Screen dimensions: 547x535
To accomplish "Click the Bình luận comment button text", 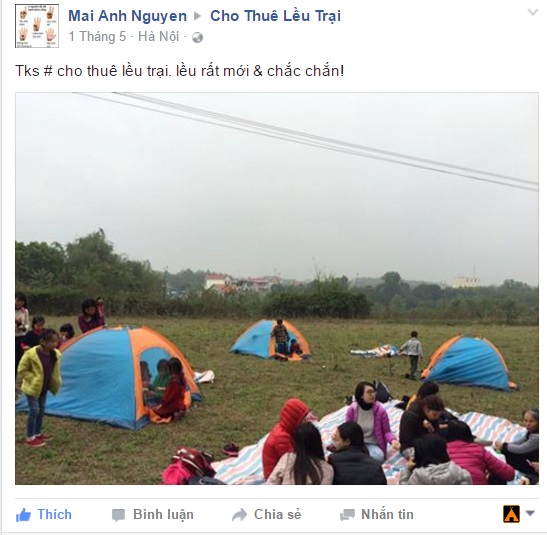I will click(163, 515).
